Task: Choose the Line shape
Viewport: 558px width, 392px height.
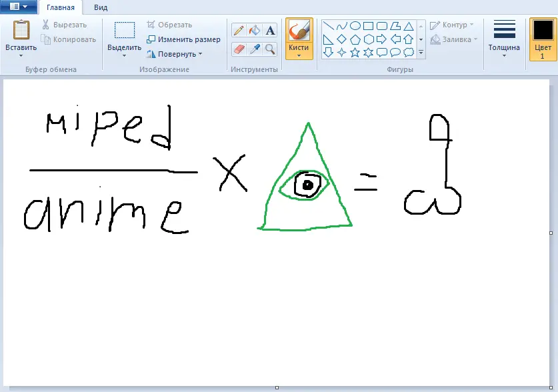Action: click(328, 26)
